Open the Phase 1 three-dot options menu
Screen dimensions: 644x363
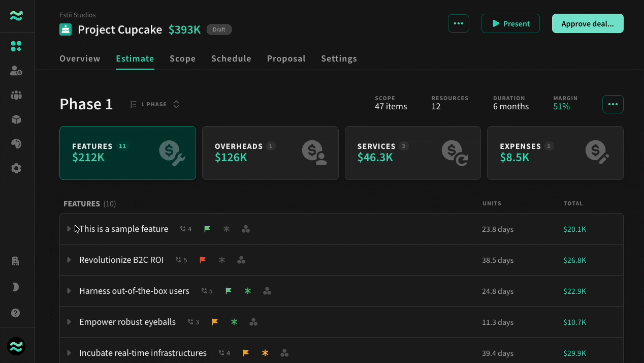(613, 104)
